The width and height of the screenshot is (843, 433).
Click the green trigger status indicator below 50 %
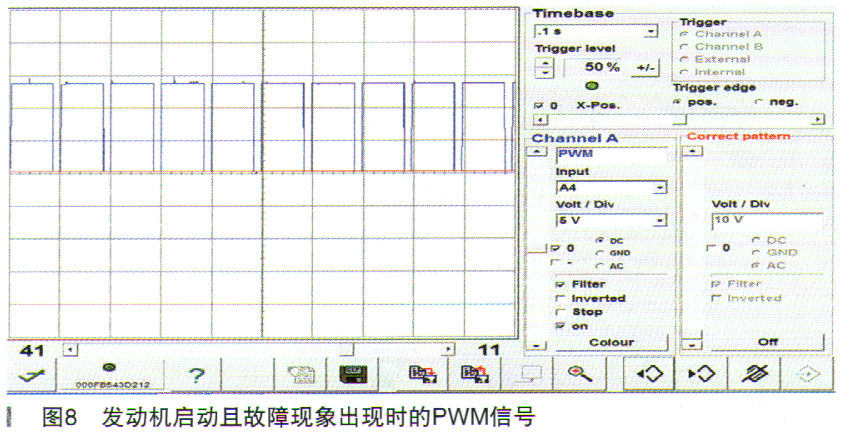pos(592,86)
